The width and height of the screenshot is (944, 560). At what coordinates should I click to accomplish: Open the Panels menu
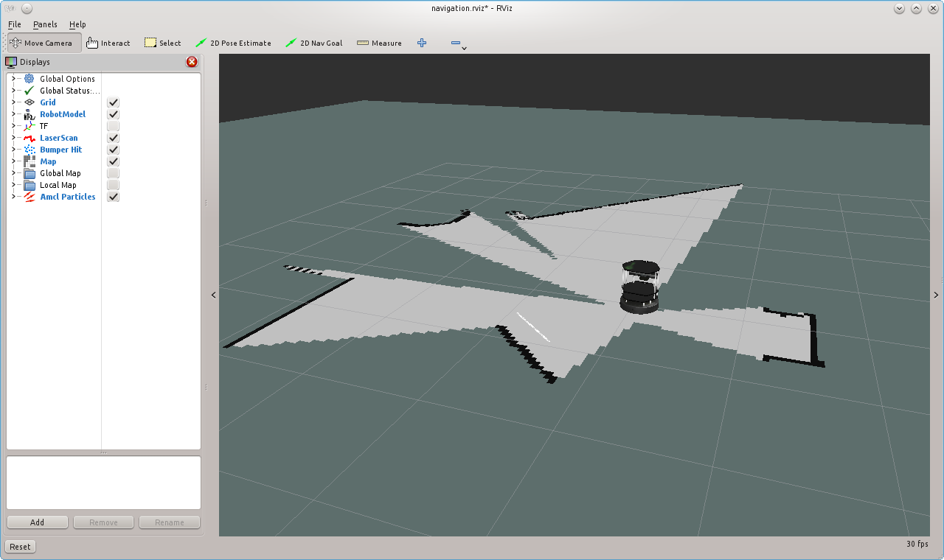45,24
